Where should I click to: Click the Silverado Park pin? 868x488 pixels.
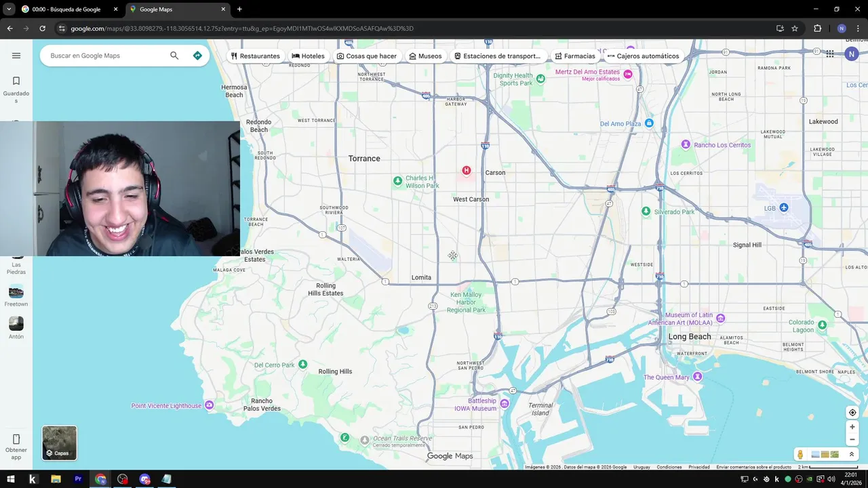(646, 211)
